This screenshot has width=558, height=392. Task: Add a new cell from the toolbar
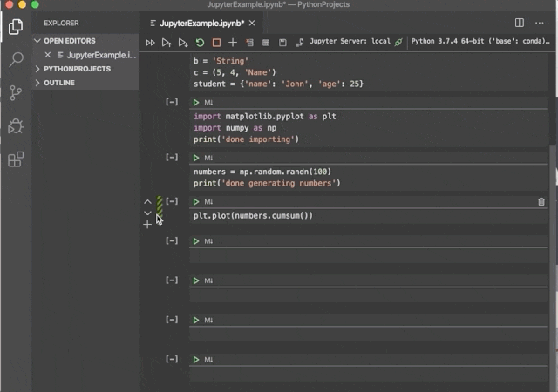click(x=233, y=42)
